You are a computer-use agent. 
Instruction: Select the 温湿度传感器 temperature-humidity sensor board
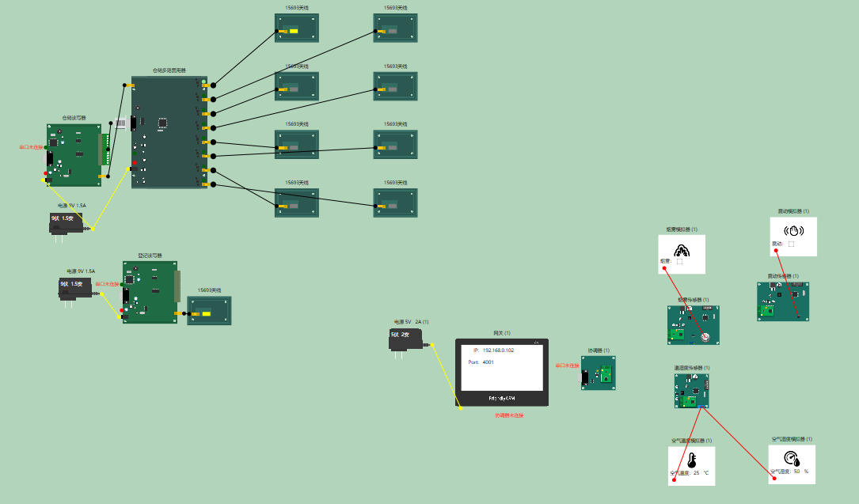pyautogui.click(x=691, y=391)
